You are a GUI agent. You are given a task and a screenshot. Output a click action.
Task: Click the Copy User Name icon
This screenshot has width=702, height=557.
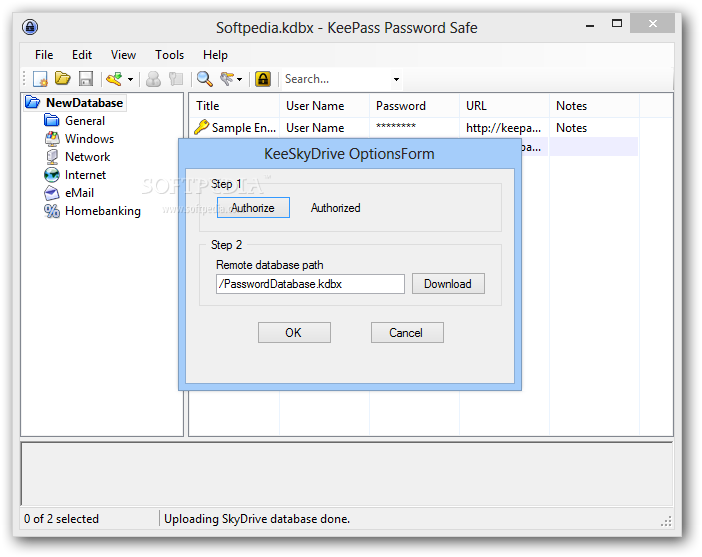[154, 79]
